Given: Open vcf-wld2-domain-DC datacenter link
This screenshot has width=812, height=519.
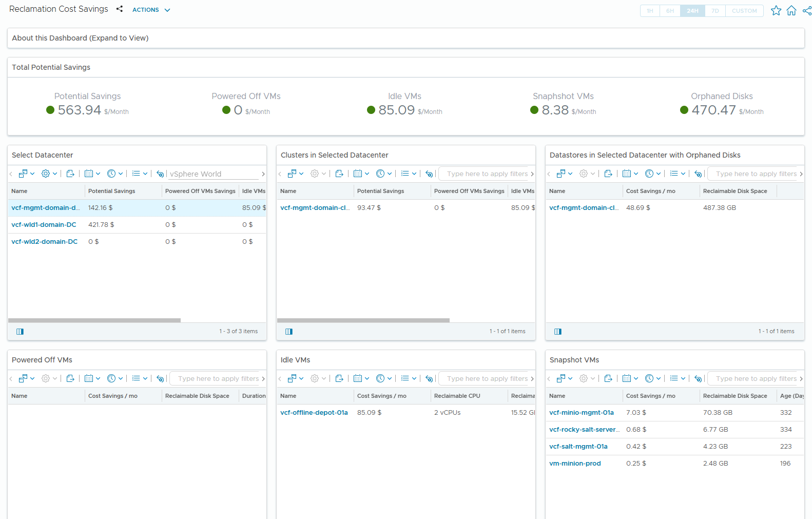Looking at the screenshot, I should pyautogui.click(x=45, y=242).
